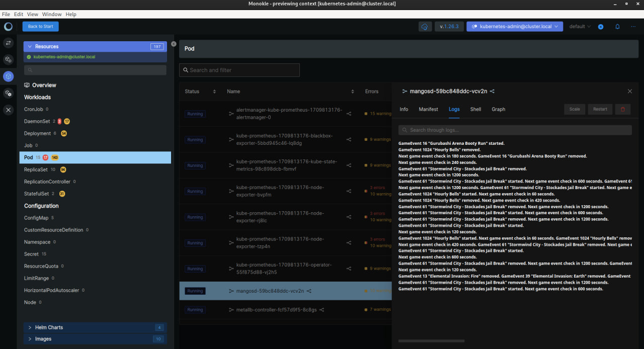Screen dimensions: 644x349
Task: Switch to the Info tab
Action: point(404,109)
